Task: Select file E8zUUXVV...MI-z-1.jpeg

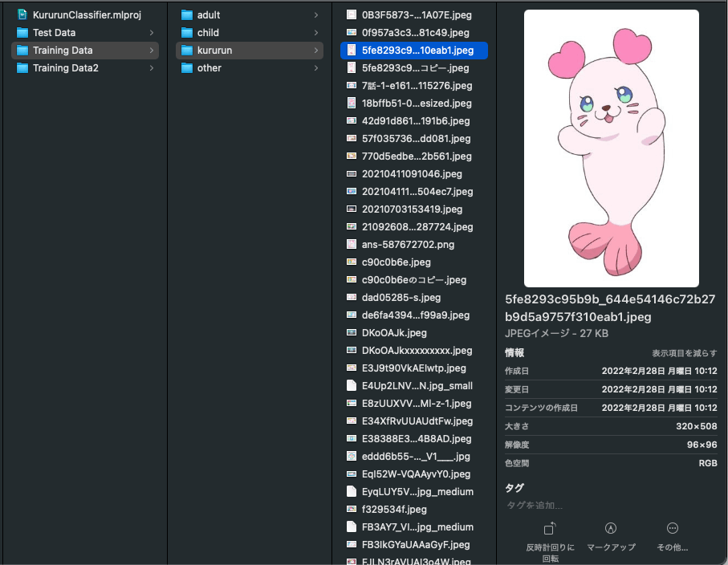Action: 414,403
